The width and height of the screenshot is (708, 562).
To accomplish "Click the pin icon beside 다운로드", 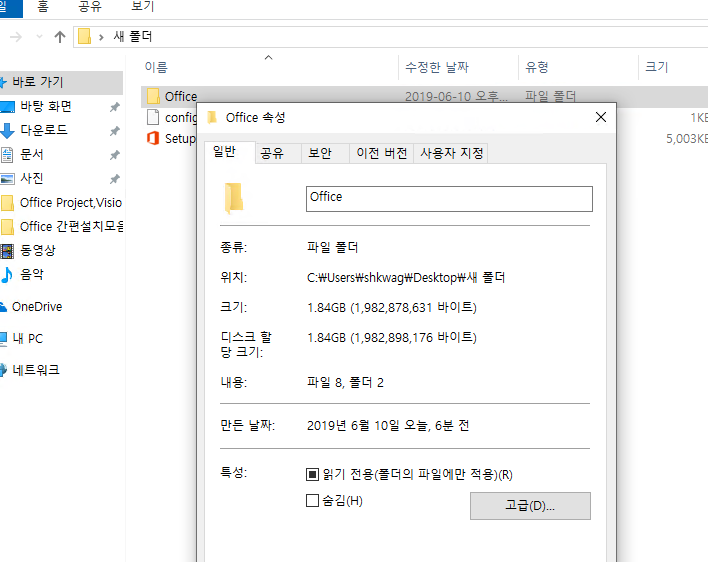I will point(115,131).
